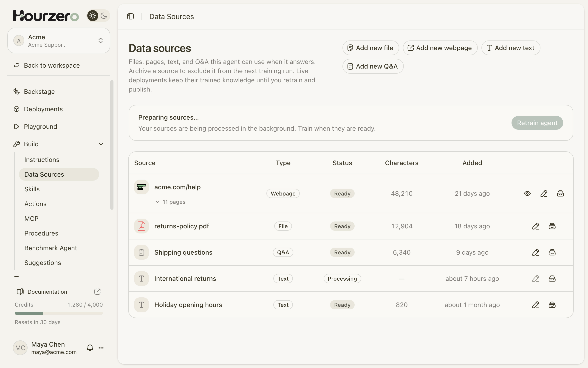Open the Acme workspace switcher
The width and height of the screenshot is (588, 368).
tap(59, 40)
